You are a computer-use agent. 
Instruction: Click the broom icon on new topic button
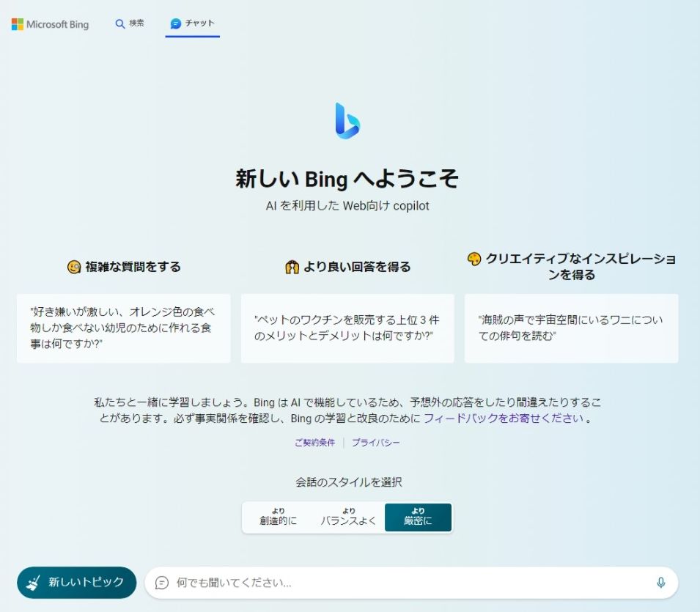(34, 583)
